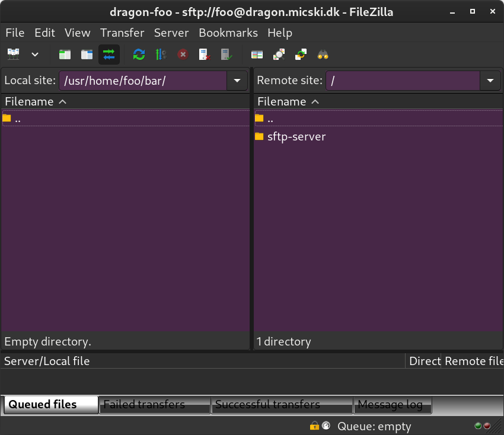Search for files with the binoculars icon
The height and width of the screenshot is (435, 504).
323,55
